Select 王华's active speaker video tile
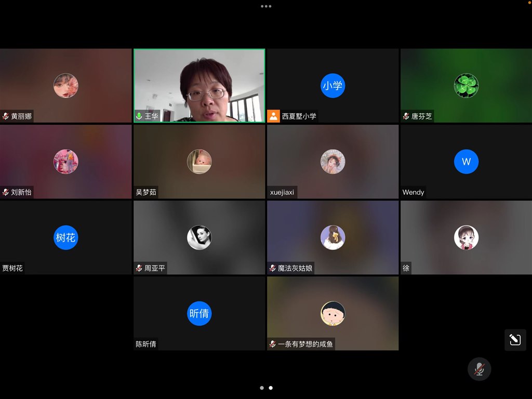Screen dimensions: 532x399 pyautogui.click(x=199, y=86)
